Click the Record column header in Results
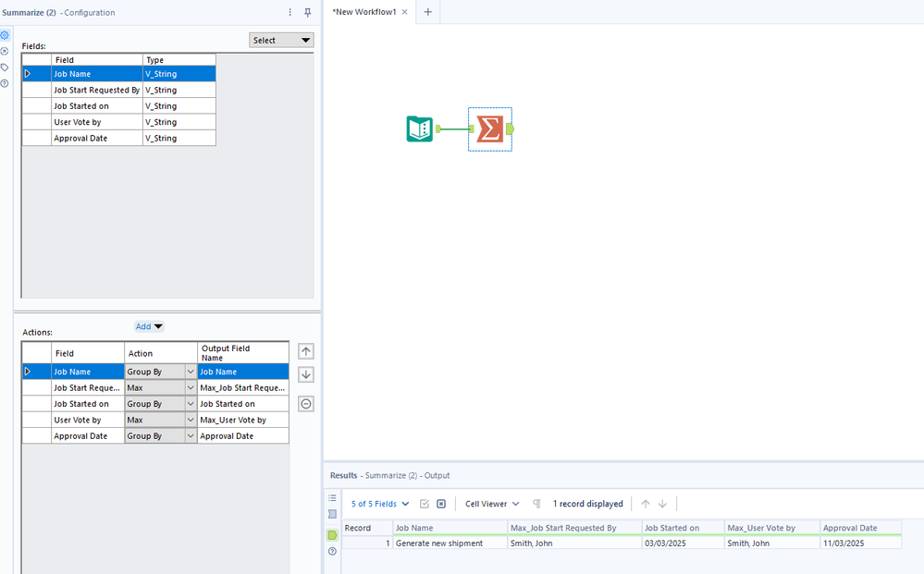The width and height of the screenshot is (924, 574). point(367,528)
